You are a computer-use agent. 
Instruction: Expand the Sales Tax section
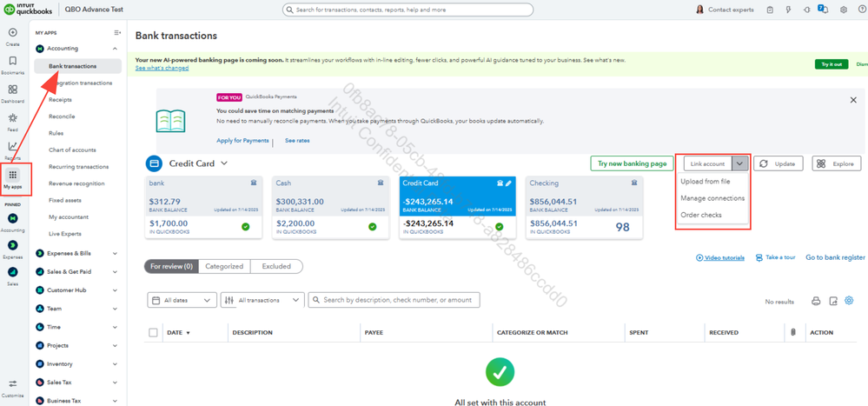pyautogui.click(x=115, y=383)
